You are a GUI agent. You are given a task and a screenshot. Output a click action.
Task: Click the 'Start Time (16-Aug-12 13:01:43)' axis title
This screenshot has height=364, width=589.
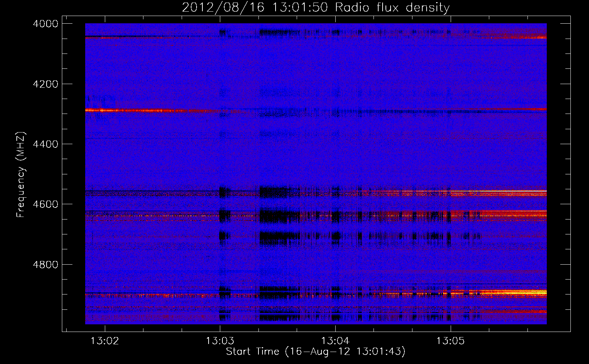click(x=316, y=352)
